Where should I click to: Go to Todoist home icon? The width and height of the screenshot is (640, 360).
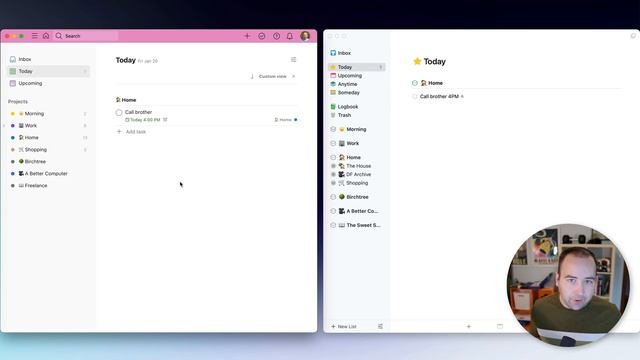pos(46,36)
